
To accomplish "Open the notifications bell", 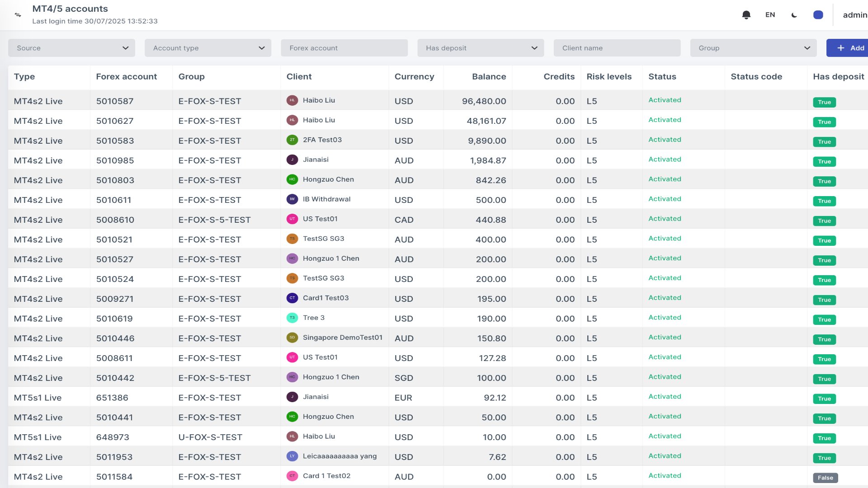I will [x=746, y=15].
